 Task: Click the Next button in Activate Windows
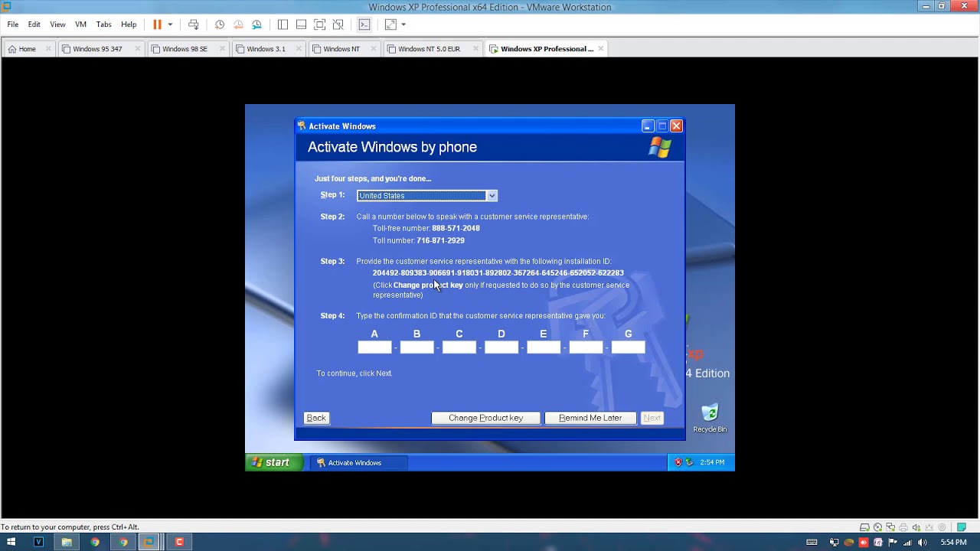pos(652,418)
